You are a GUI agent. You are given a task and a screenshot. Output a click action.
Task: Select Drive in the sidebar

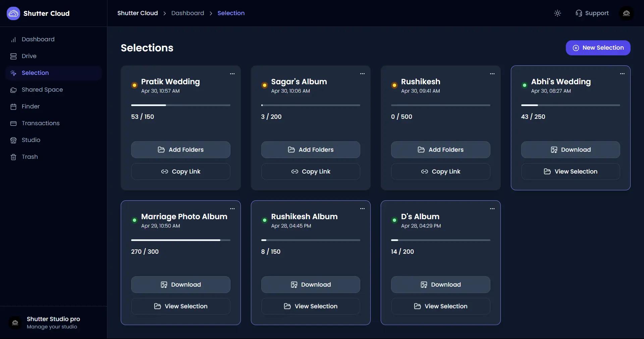click(29, 56)
